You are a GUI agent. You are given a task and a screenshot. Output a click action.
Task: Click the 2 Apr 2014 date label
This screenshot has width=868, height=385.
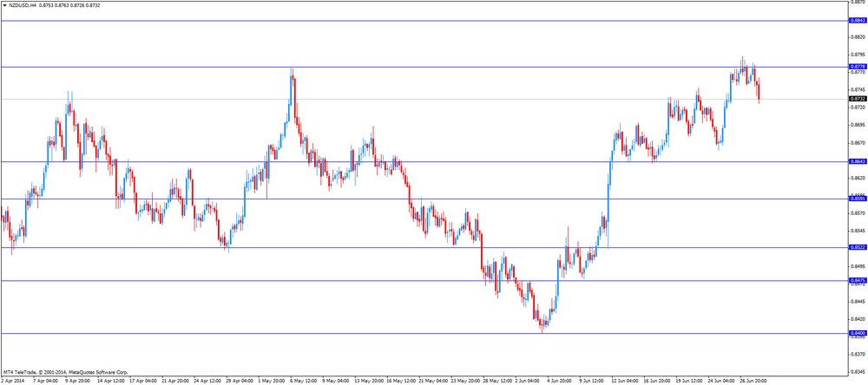coord(13,381)
